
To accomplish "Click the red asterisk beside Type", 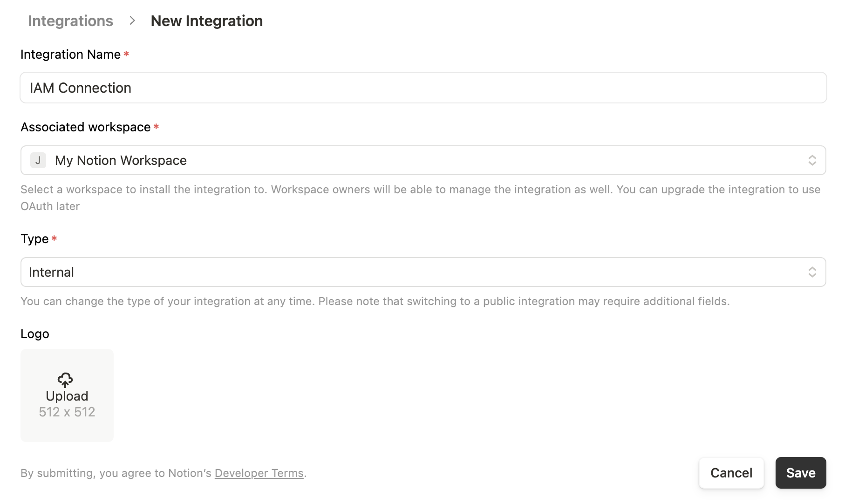I will [54, 238].
